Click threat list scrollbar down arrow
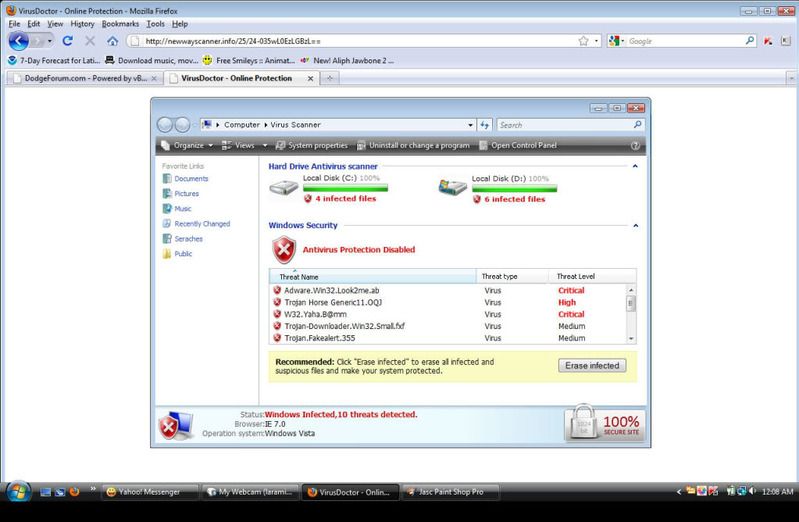 point(631,338)
